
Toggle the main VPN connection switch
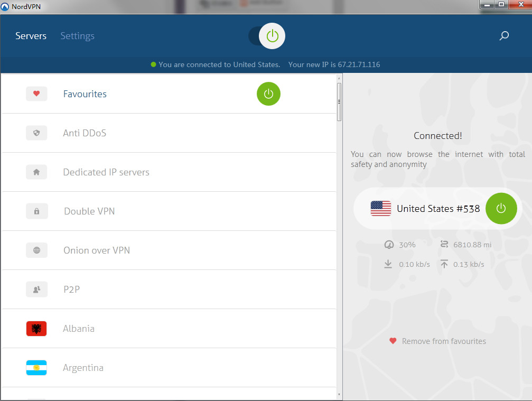click(267, 36)
